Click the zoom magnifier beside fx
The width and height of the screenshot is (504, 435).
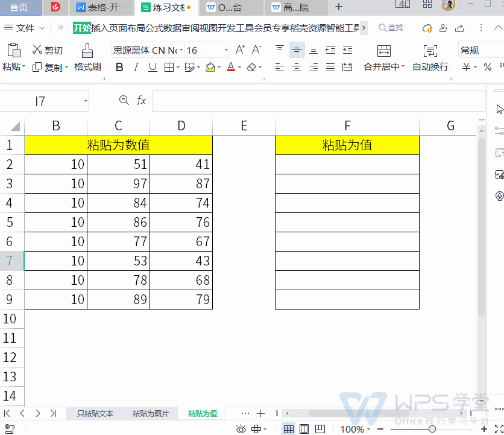coord(124,100)
